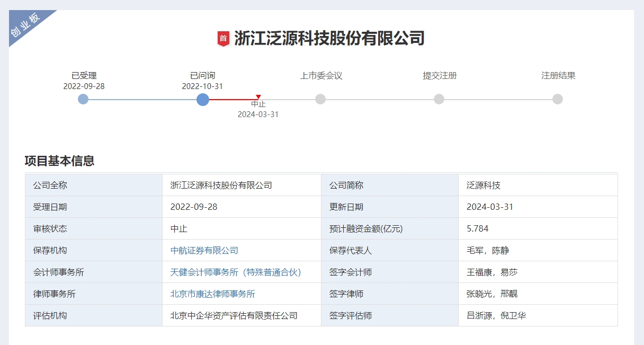Click the 签字会计师 label cell
This screenshot has width=644, height=345.
pyautogui.click(x=390, y=272)
